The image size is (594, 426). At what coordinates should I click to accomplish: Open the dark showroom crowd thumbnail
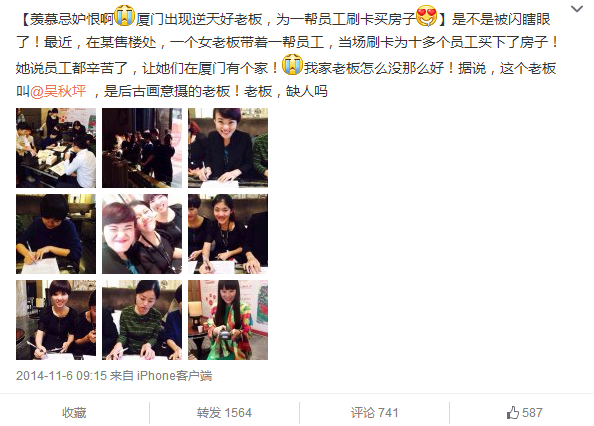142,148
